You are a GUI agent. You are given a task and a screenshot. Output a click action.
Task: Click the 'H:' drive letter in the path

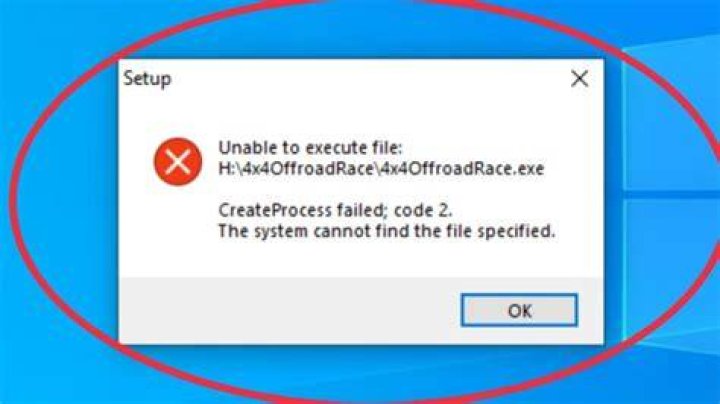pyautogui.click(x=227, y=169)
